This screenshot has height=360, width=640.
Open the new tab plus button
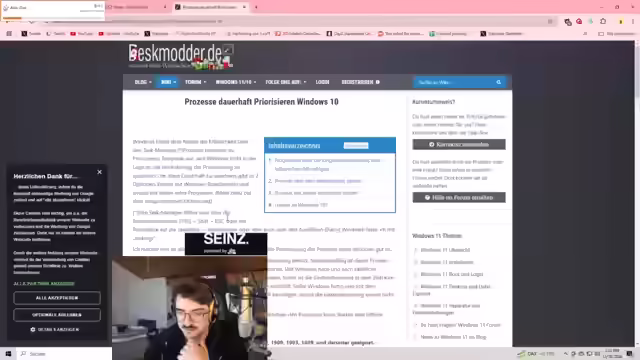[x=256, y=7]
